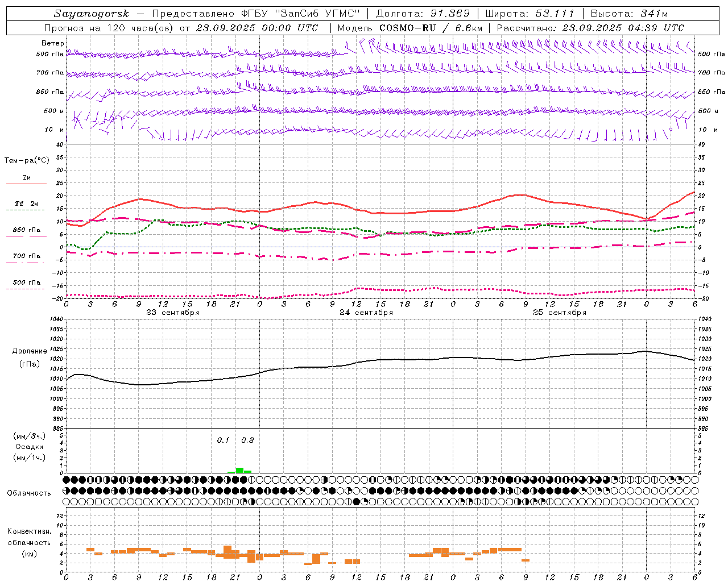Click the '(мм/1ч.)' precipitation unit label
728x582 pixels.
tap(30, 458)
